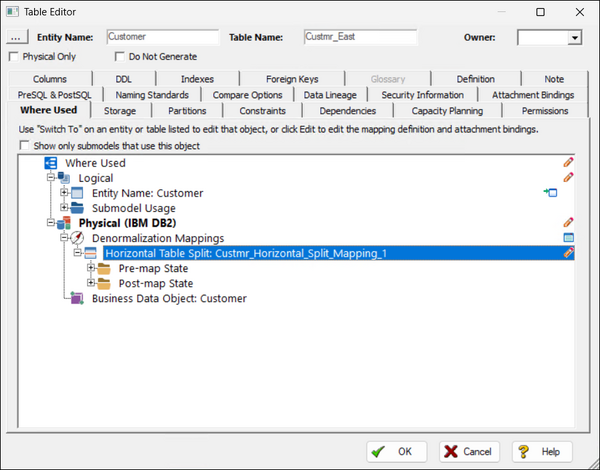Expand the Pre-map State folder
This screenshot has height=470, width=600.
(x=91, y=268)
